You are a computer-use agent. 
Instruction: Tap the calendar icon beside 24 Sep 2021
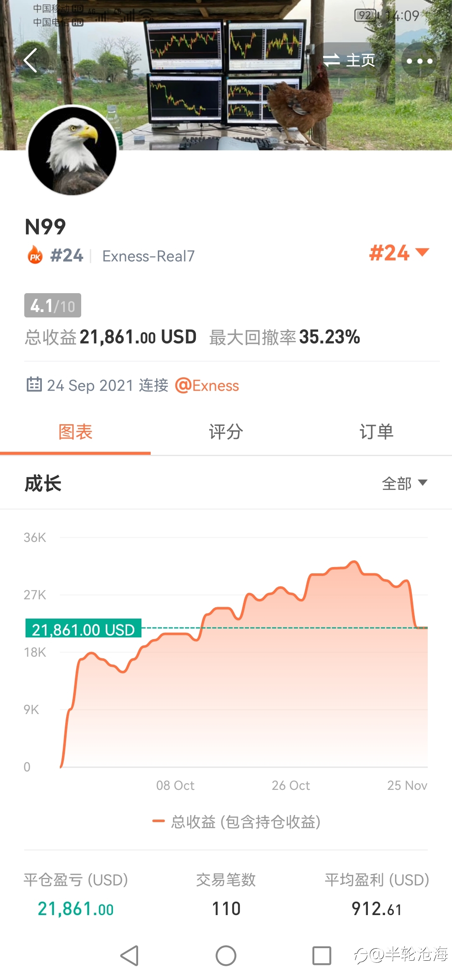coord(34,384)
